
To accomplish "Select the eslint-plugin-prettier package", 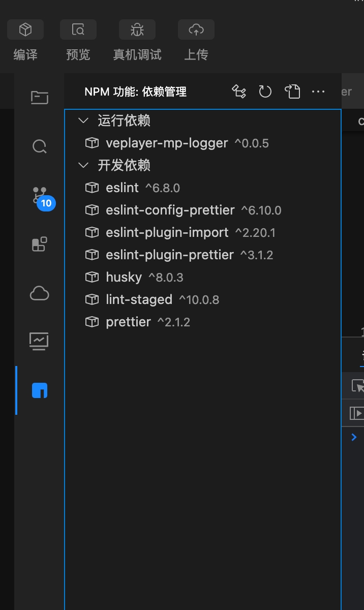I will (170, 255).
